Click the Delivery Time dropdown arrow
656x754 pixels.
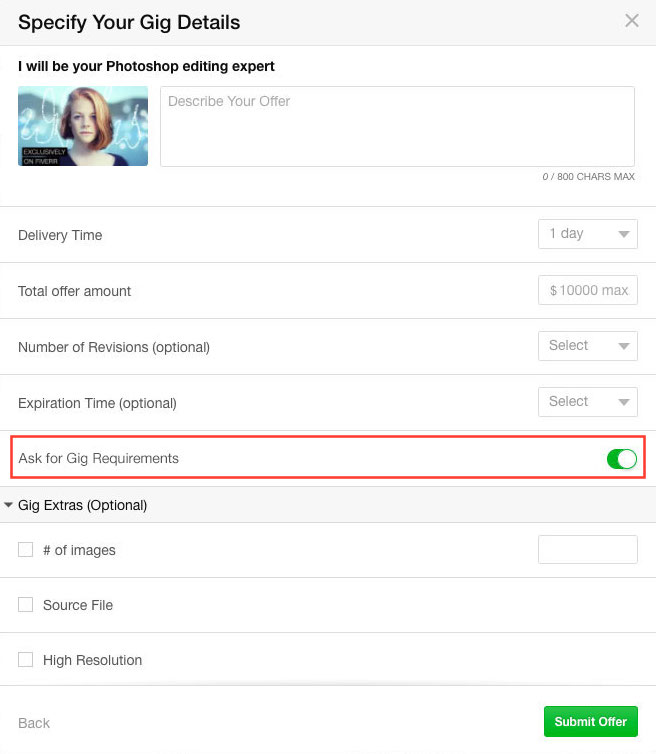624,235
